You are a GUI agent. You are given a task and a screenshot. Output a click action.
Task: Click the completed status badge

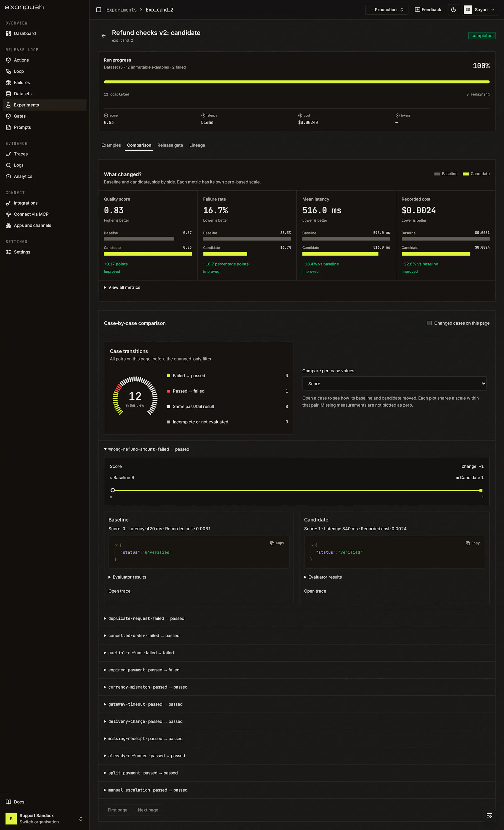(482, 36)
